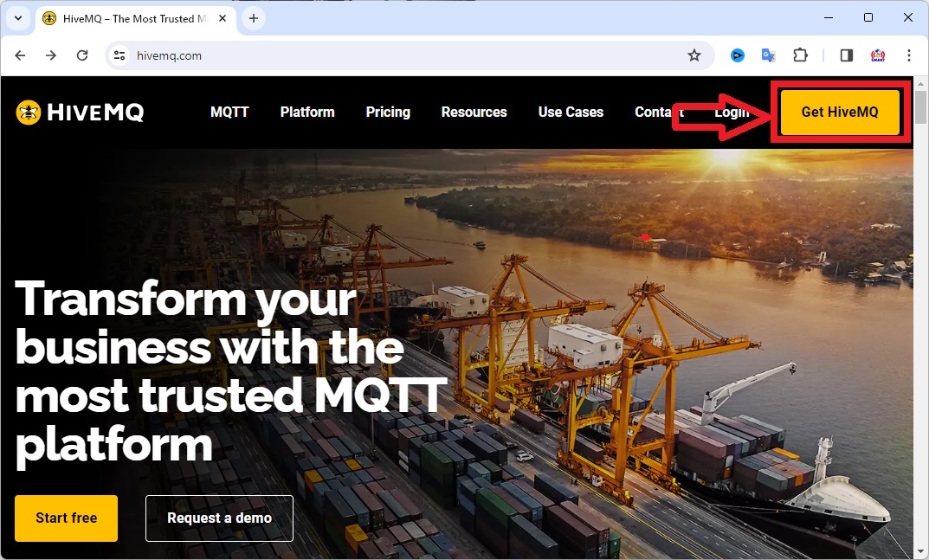This screenshot has height=560, width=929.
Task: Expand the Resources navigation menu
Action: tap(474, 112)
